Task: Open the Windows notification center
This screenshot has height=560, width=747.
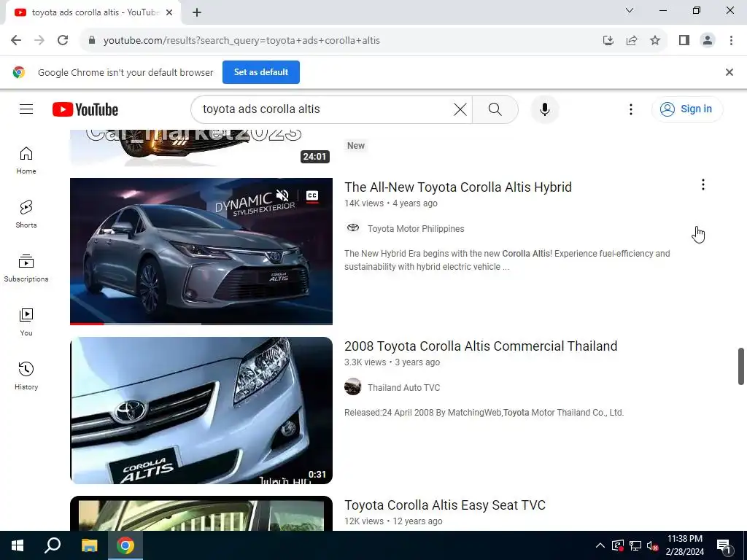Action: (x=724, y=545)
